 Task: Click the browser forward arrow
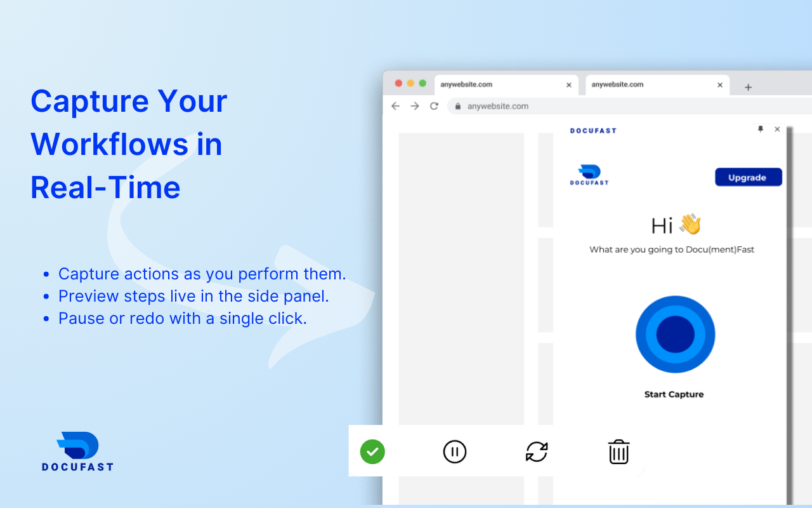(x=415, y=106)
